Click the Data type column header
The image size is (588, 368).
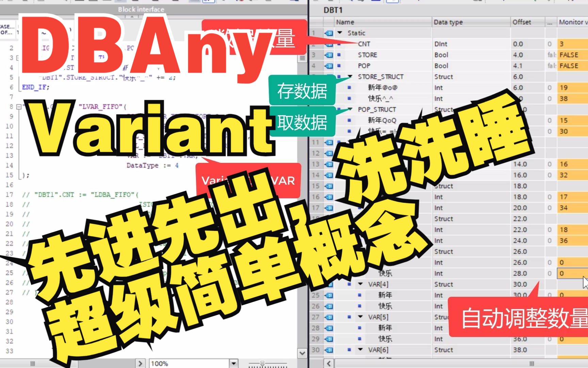[x=471, y=22]
